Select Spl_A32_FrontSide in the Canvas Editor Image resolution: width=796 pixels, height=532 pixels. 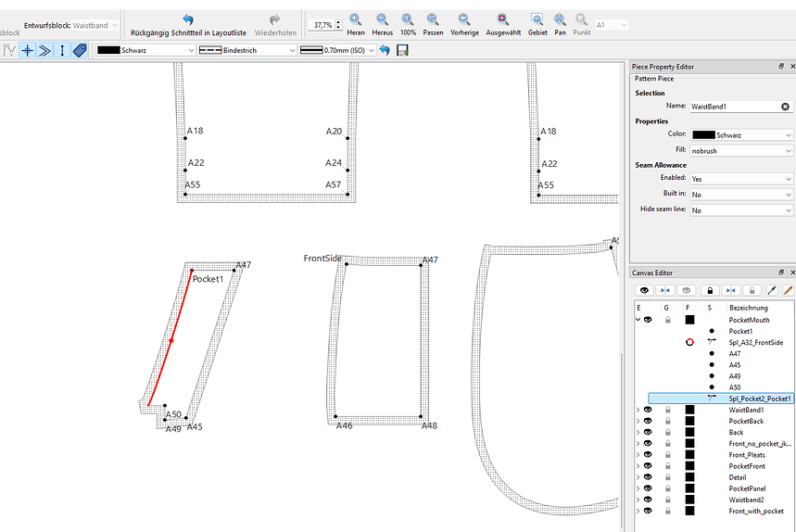coord(755,343)
